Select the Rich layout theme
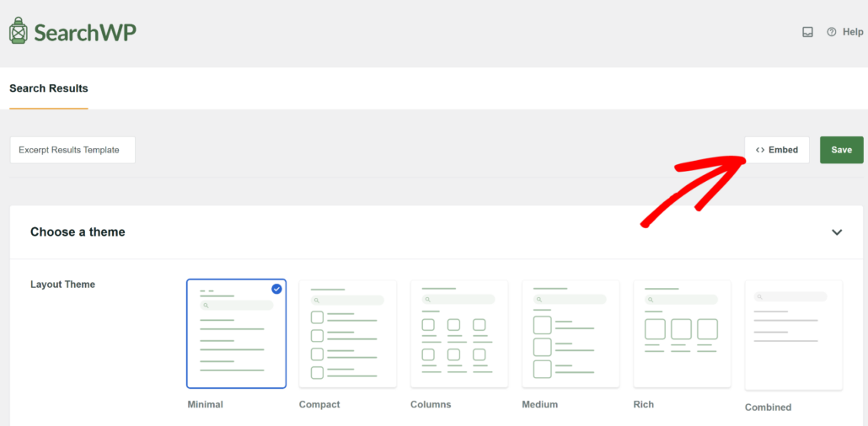868x426 pixels. [682, 333]
